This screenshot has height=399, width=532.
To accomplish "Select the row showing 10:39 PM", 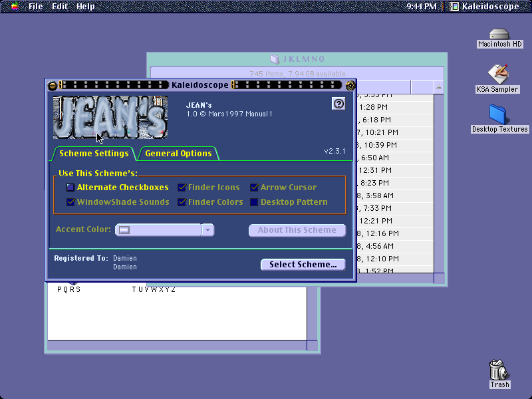I will [395, 145].
